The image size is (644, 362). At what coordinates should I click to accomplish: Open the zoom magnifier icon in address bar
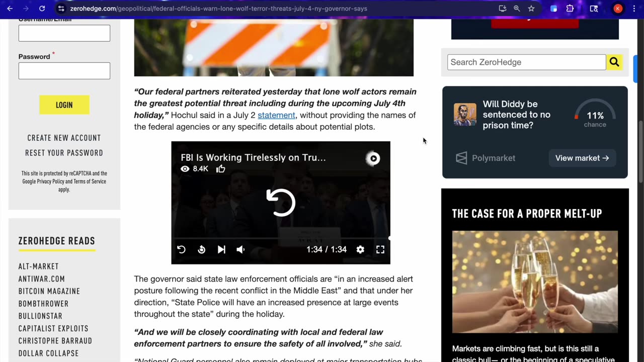pyautogui.click(x=517, y=9)
